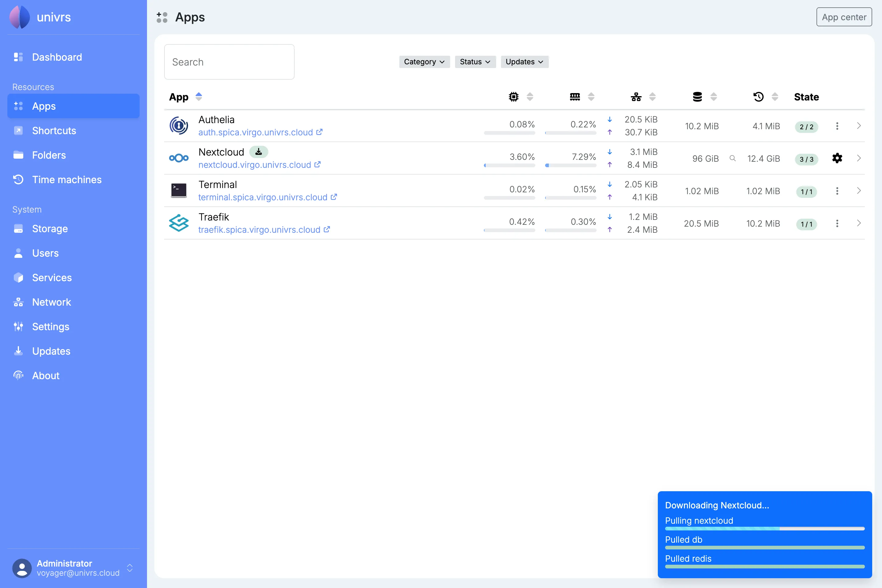Open Folders section
Viewport: 882px width, 588px height.
coord(73,155)
